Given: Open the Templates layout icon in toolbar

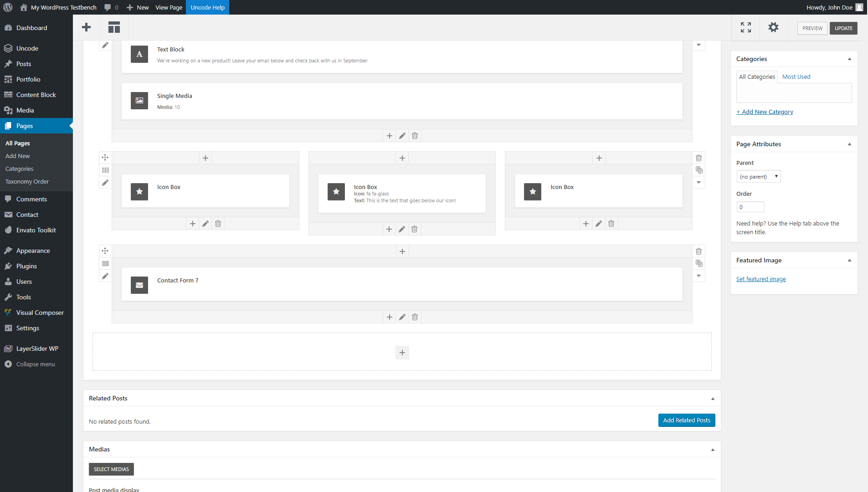Looking at the screenshot, I should click(114, 27).
